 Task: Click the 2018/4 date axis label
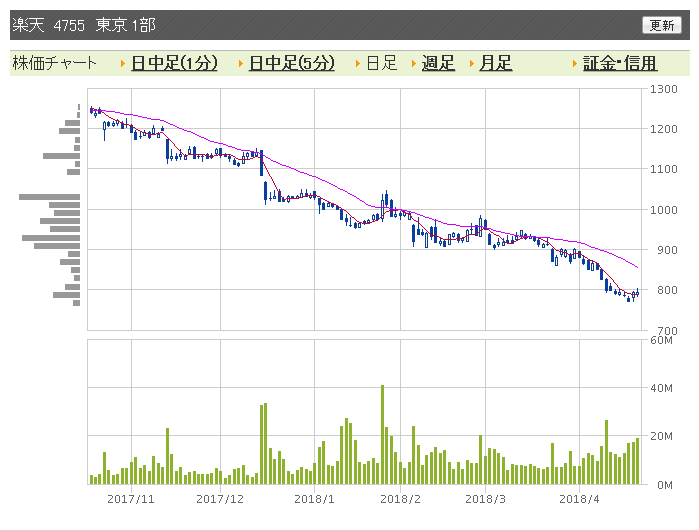click(579, 499)
